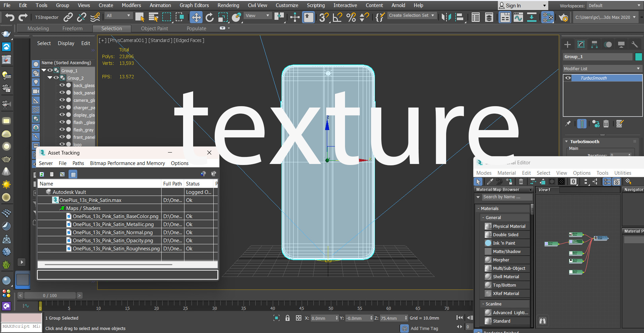Click the time slider 0 / 100 handle

(x=50, y=295)
